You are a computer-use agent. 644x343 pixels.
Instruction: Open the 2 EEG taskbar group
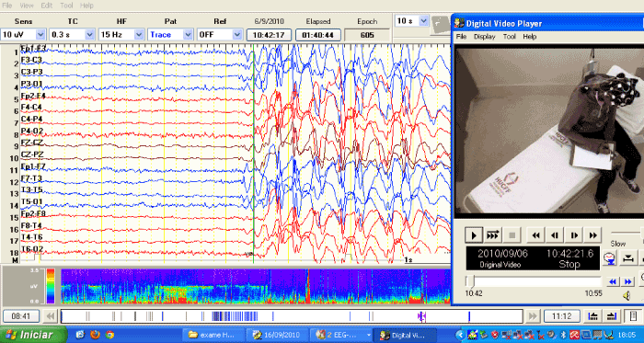coord(341,335)
